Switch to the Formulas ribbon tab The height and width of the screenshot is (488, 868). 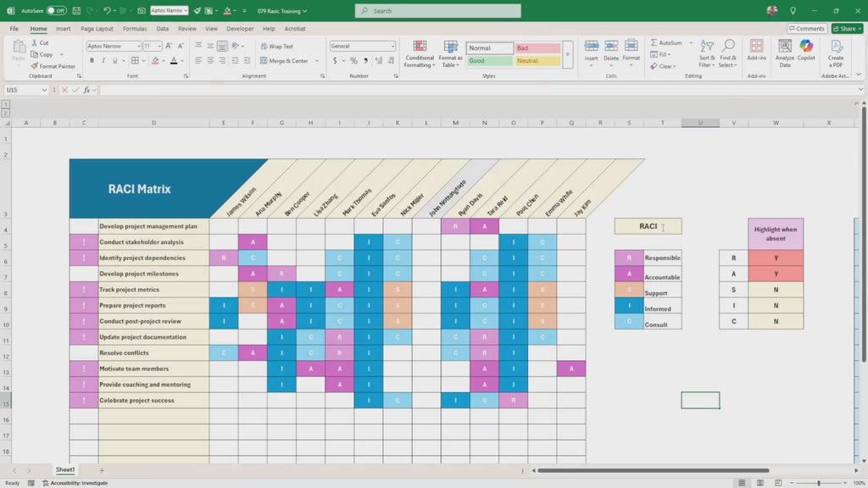click(135, 28)
